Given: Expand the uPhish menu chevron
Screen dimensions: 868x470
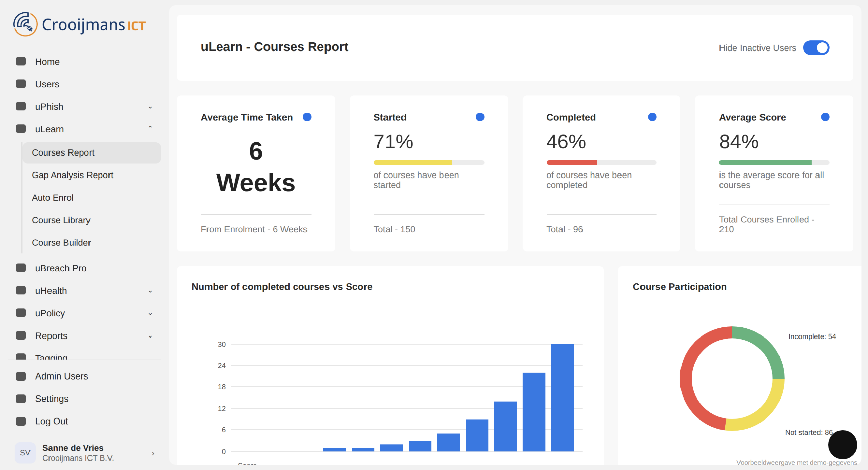Looking at the screenshot, I should click(150, 107).
